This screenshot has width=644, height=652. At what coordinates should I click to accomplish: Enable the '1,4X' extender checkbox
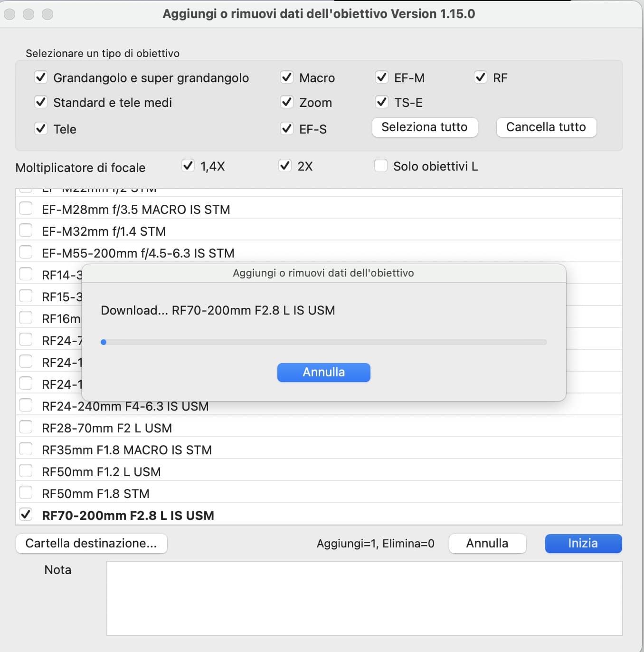(188, 166)
